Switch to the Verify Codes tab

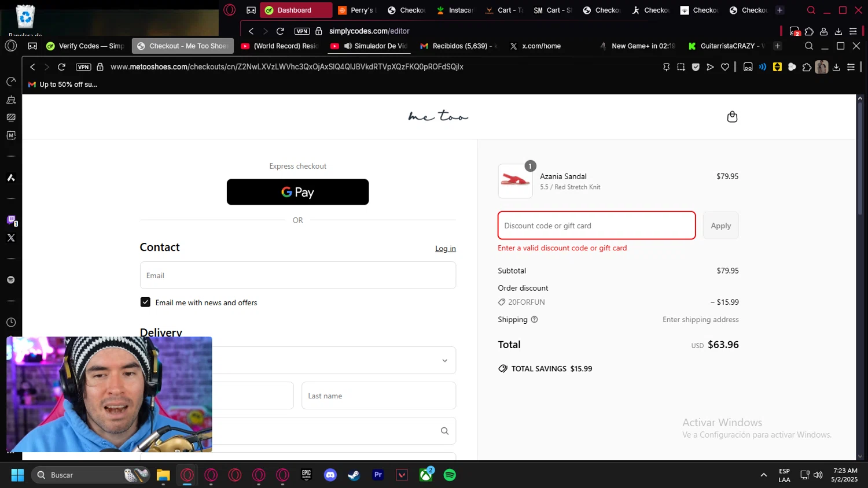coord(86,46)
